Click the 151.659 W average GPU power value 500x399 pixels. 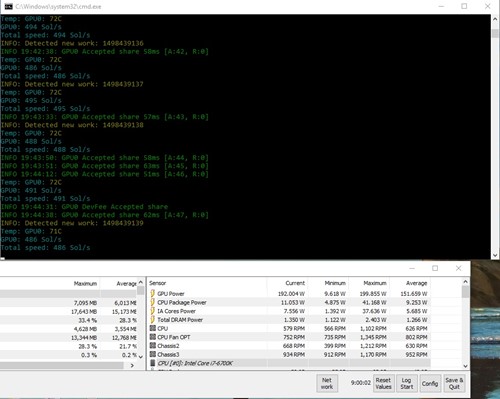[414, 294]
